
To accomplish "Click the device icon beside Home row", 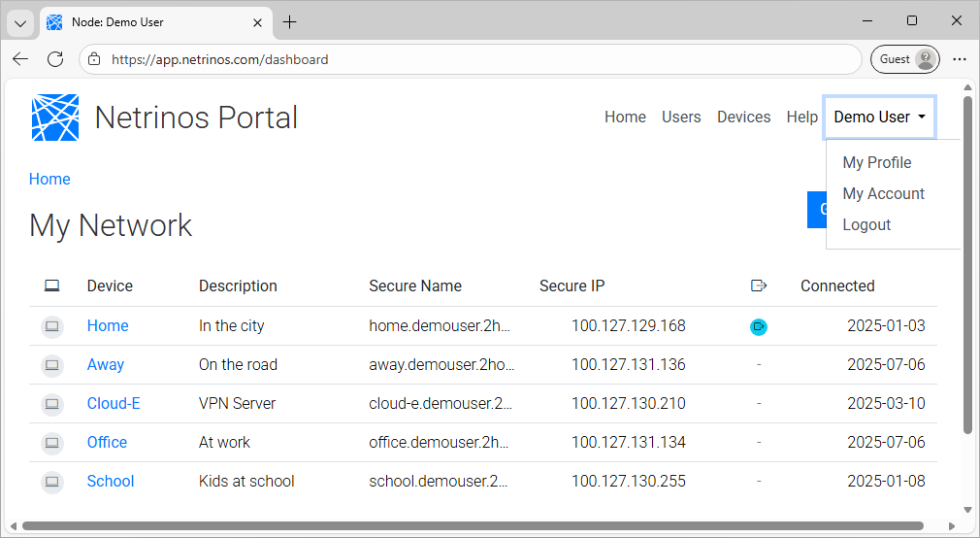I will [x=52, y=326].
